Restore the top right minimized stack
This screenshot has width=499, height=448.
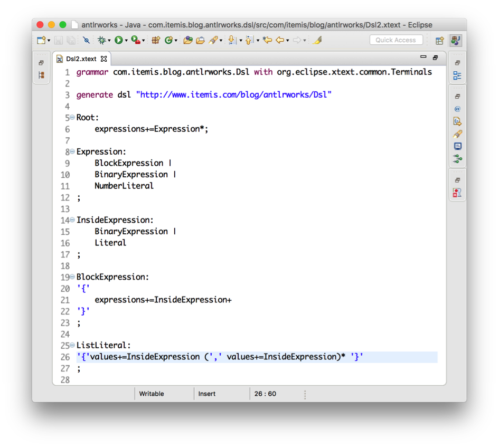click(x=457, y=63)
